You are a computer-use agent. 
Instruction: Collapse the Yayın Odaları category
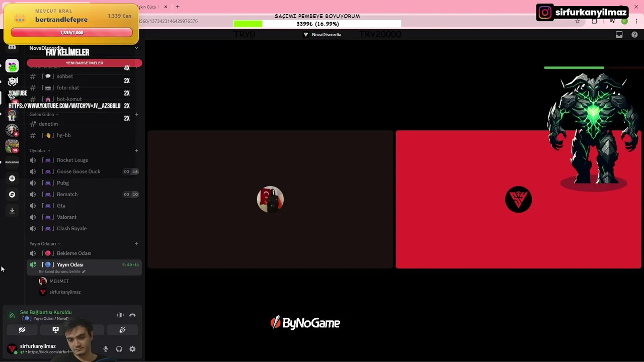pyautogui.click(x=45, y=244)
